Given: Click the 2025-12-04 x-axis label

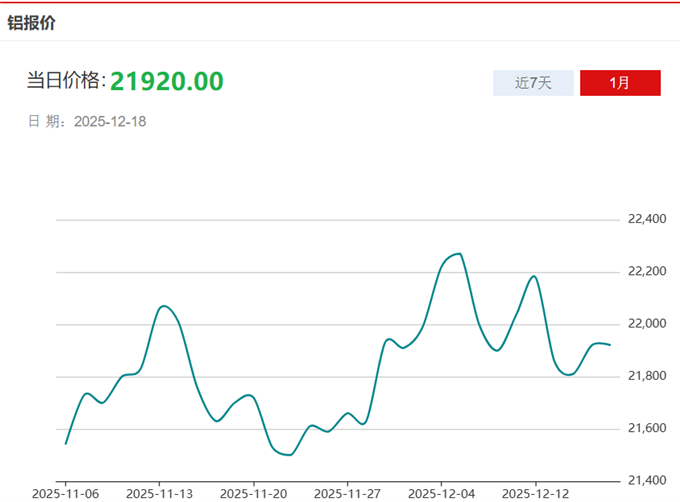Looking at the screenshot, I should pos(441,493).
